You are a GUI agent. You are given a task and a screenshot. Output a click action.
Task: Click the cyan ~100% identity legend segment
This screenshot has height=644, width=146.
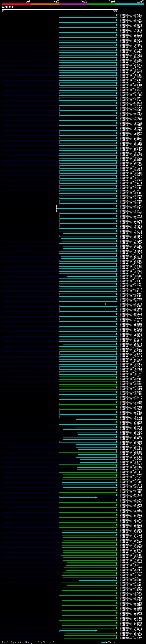coord(130,4)
